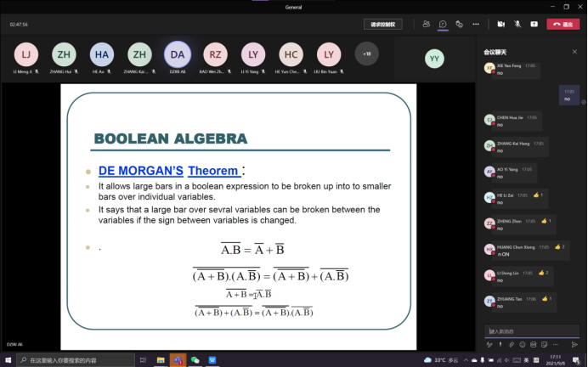Screen dimensions: 588x367
Task: Turn on the camera
Action: pos(500,25)
